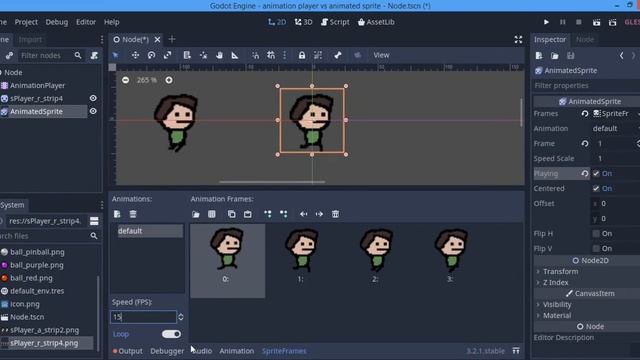Open the Debugger bottom panel
Viewport: 640px width, 360px height.
[167, 351]
